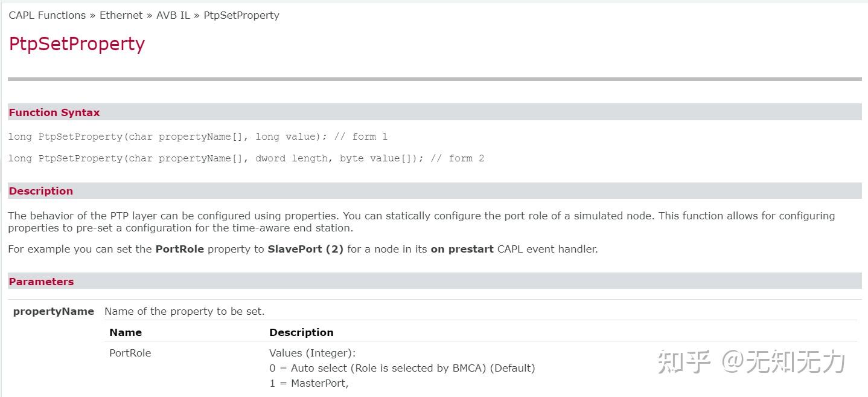The height and width of the screenshot is (397, 868).
Task: Go to the Ethernet breadcrumb link
Action: (121, 15)
